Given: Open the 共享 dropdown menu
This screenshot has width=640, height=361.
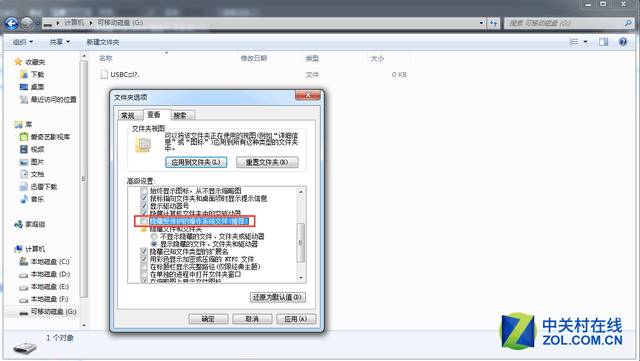Looking at the screenshot, I should 60,42.
